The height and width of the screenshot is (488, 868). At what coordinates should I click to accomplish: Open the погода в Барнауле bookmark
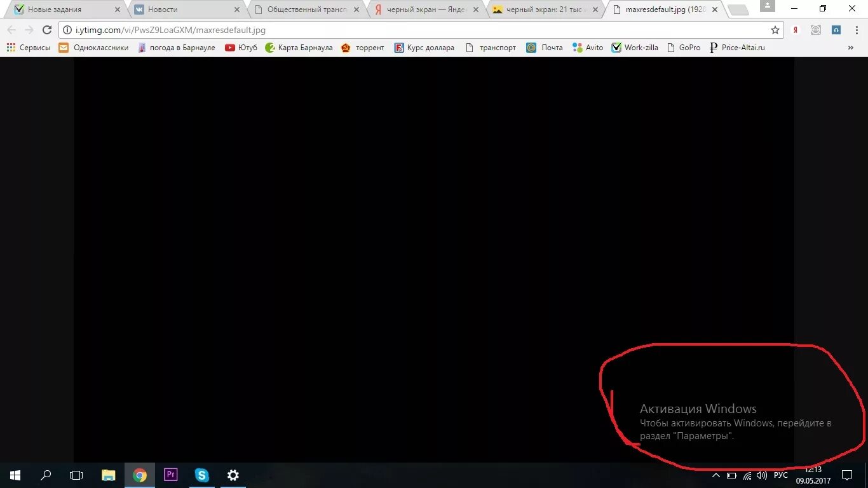coord(177,48)
